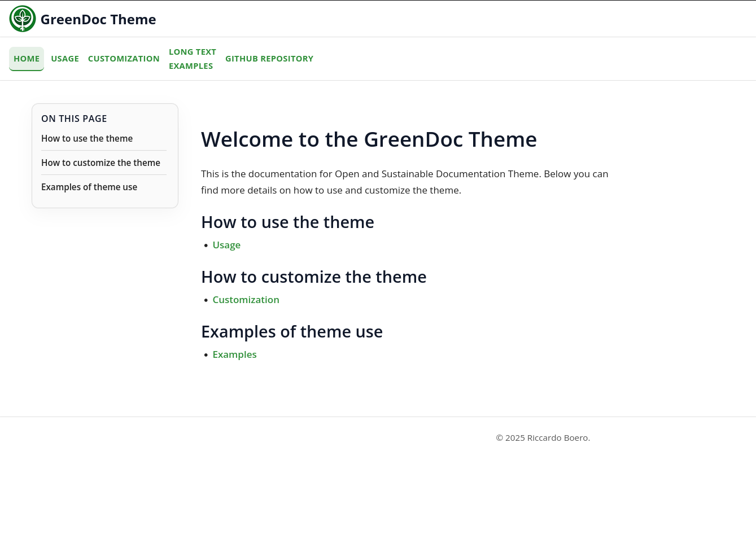Jump to 'How to use the theme' anchor
The height and width of the screenshot is (539, 756).
(x=87, y=138)
